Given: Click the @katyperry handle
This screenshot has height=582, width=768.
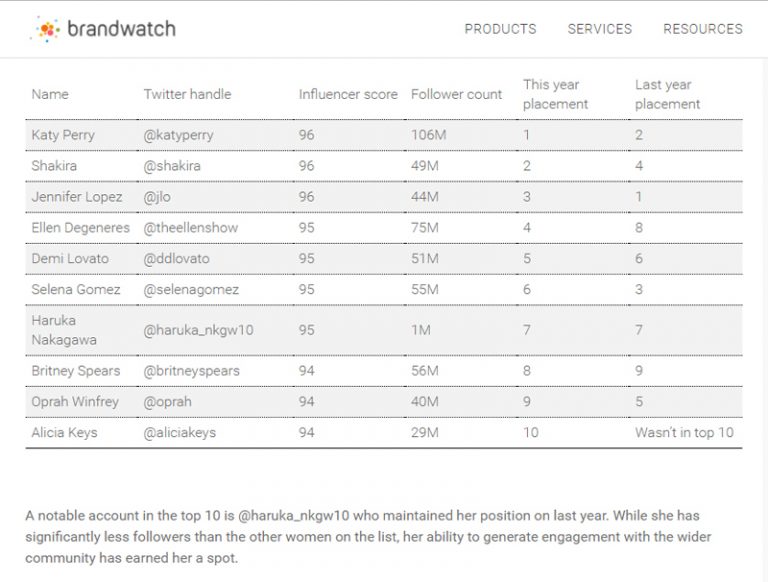Looking at the screenshot, I should coord(178,135).
